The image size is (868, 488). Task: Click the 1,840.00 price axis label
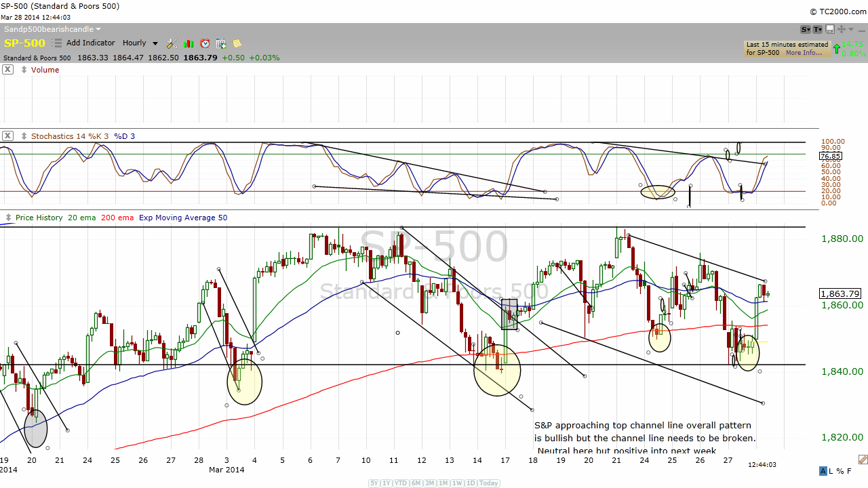(x=842, y=371)
